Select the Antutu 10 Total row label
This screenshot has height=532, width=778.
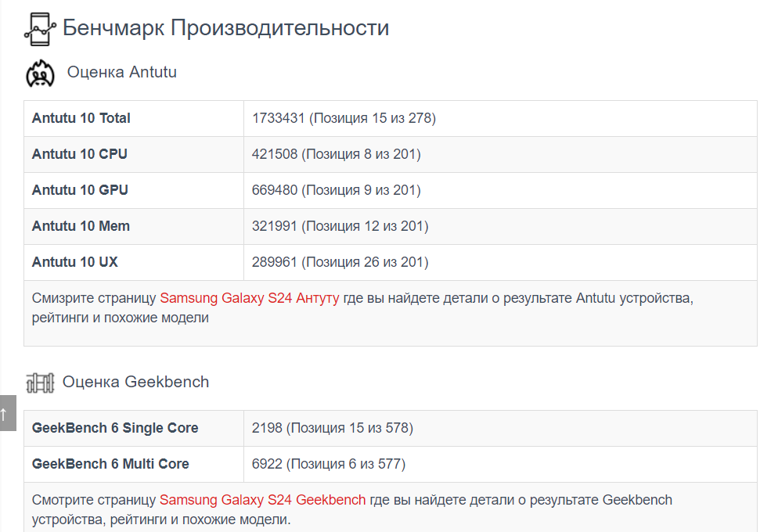pyautogui.click(x=81, y=118)
